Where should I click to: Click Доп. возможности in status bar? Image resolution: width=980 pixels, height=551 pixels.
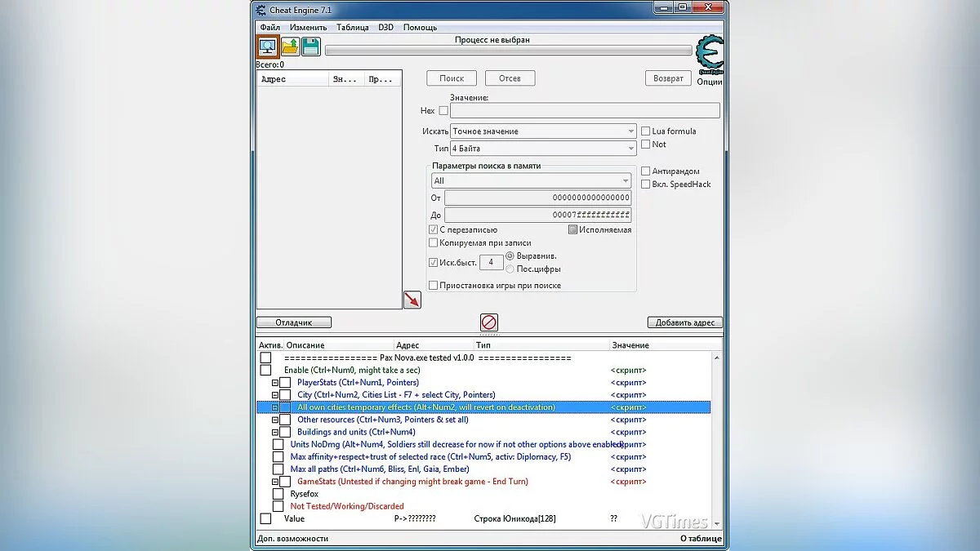click(292, 539)
